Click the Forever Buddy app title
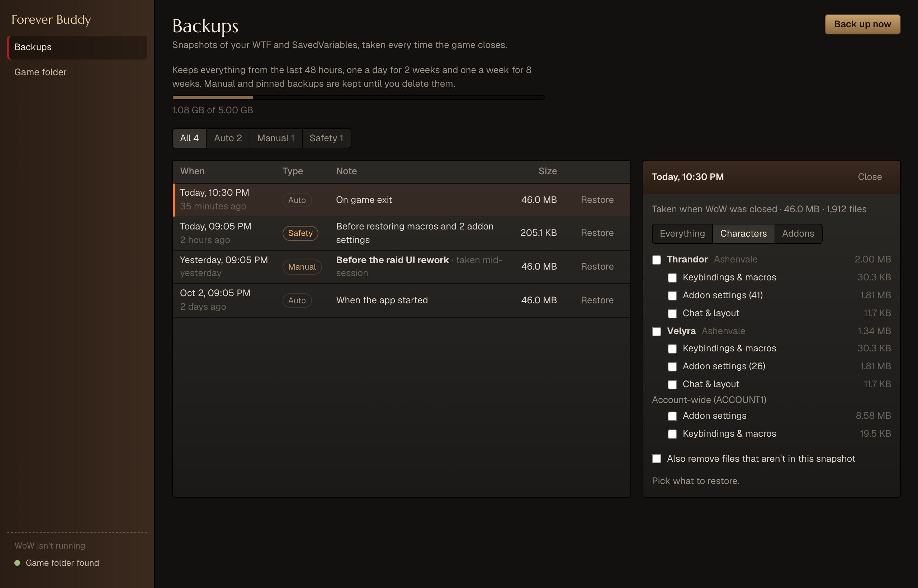Viewport: 918px width, 588px height. tap(51, 19)
